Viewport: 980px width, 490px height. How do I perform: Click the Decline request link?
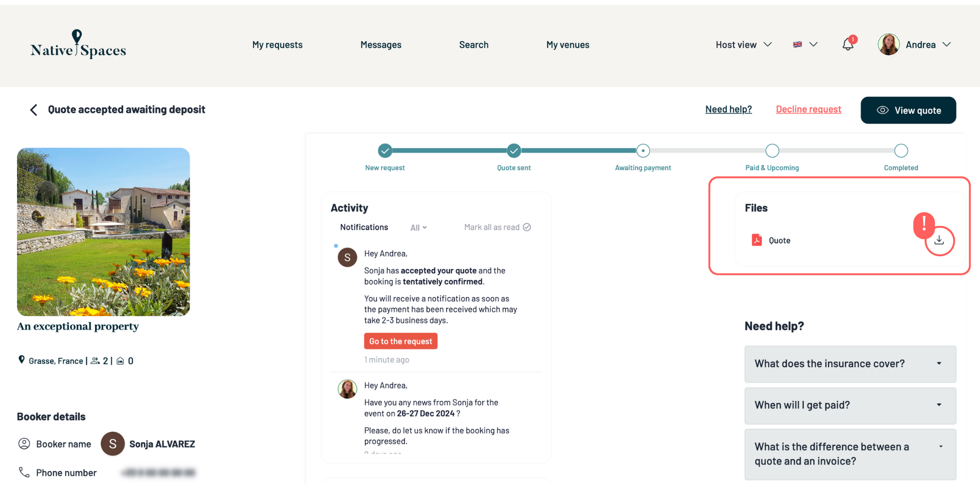tap(808, 109)
